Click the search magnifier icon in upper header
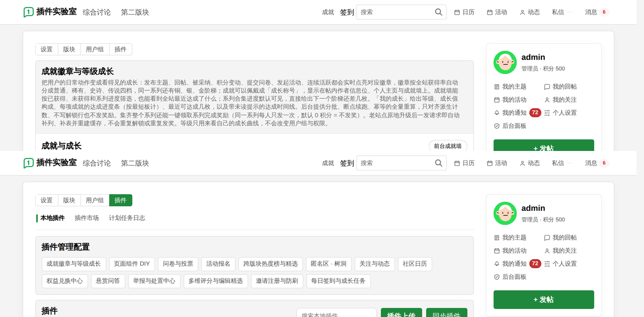 439,12
